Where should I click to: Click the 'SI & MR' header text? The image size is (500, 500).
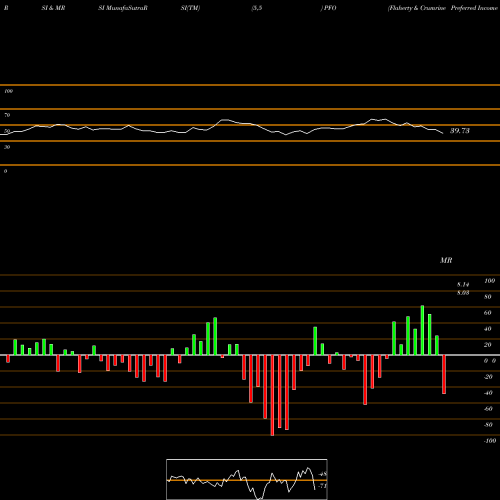click(x=53, y=8)
